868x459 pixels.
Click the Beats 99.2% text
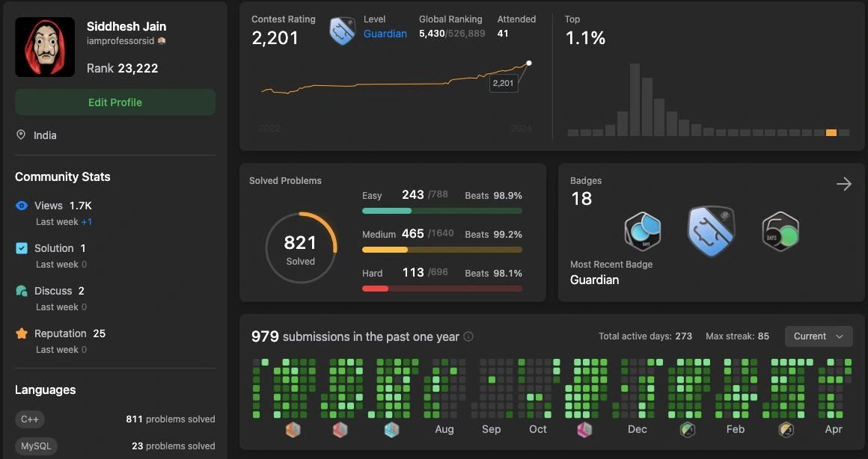click(x=493, y=235)
